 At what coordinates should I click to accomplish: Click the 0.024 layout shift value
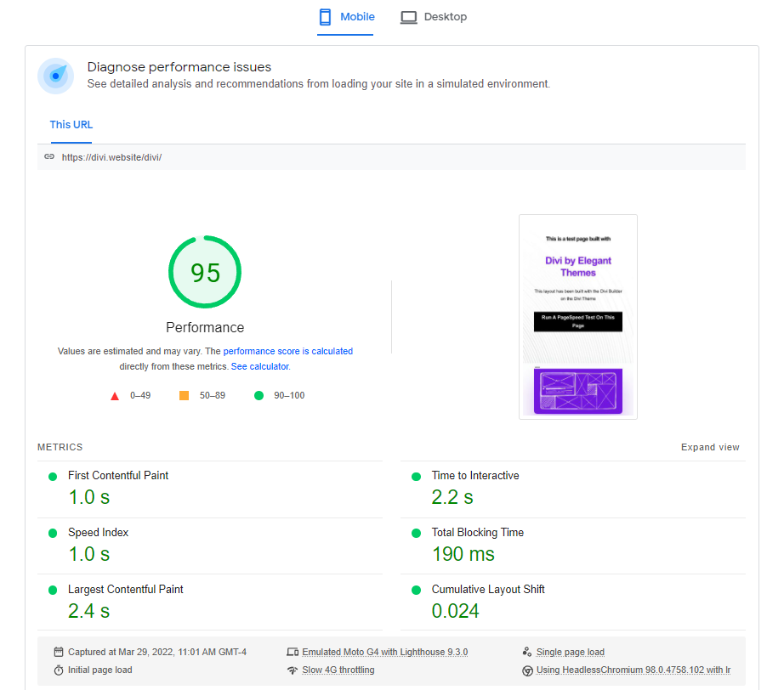click(455, 611)
